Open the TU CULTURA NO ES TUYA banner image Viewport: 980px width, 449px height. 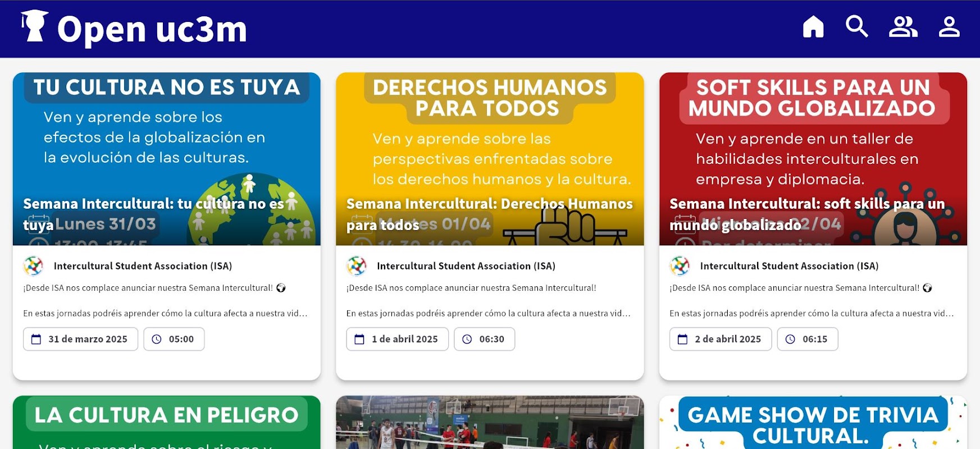point(167,159)
